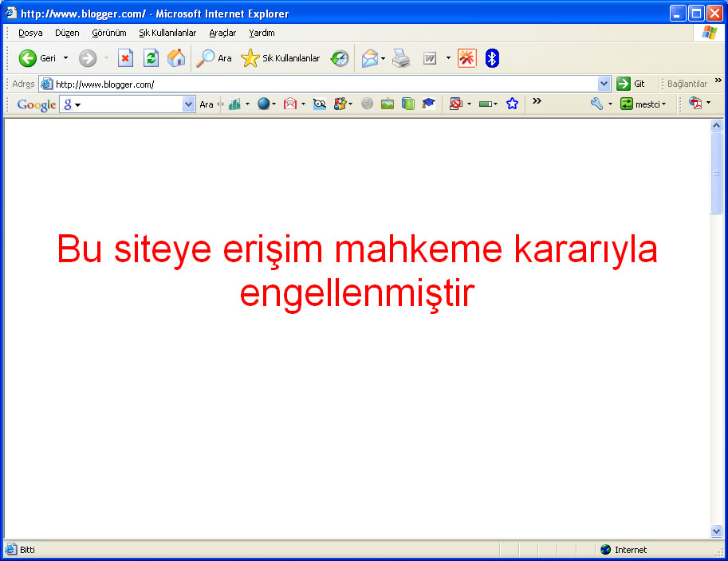Expand the address bar dropdown arrow
This screenshot has width=728, height=561.
pyautogui.click(x=604, y=84)
